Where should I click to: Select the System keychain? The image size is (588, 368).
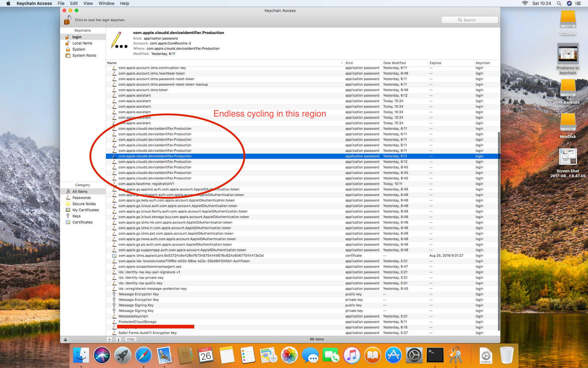83,49
